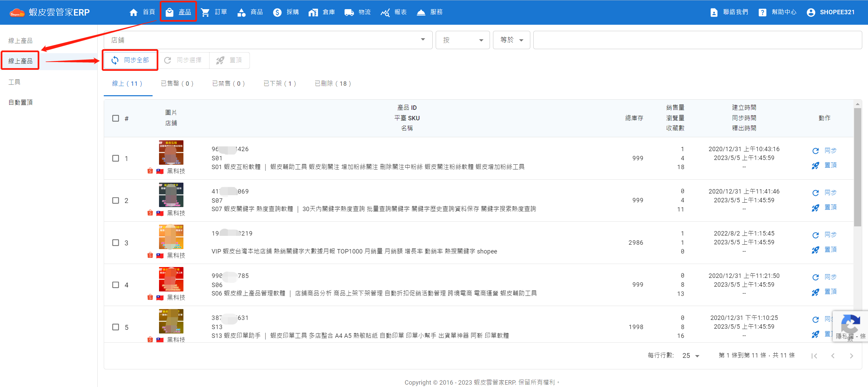Image resolution: width=868 pixels, height=387 pixels.
Task: Go to next page arrow
Action: 851,356
